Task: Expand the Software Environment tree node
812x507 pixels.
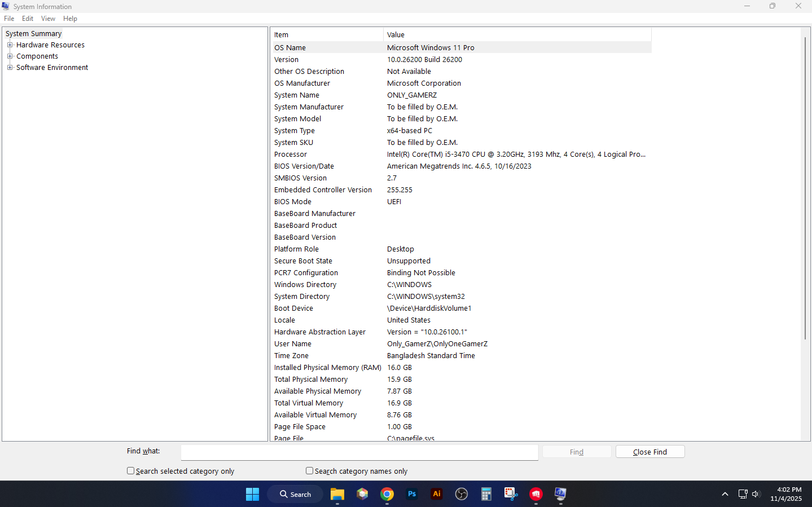Action: coord(10,68)
